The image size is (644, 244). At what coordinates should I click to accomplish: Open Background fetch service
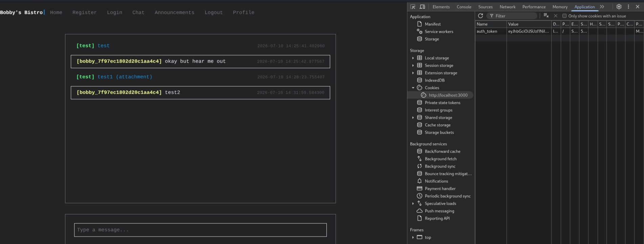point(441,159)
